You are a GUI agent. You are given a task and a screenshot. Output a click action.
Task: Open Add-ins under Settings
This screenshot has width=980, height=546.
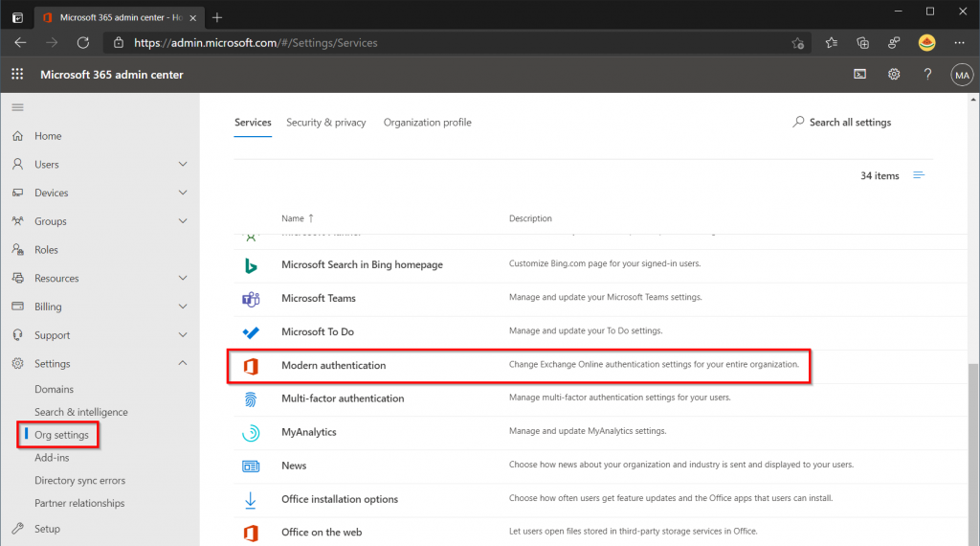(52, 457)
